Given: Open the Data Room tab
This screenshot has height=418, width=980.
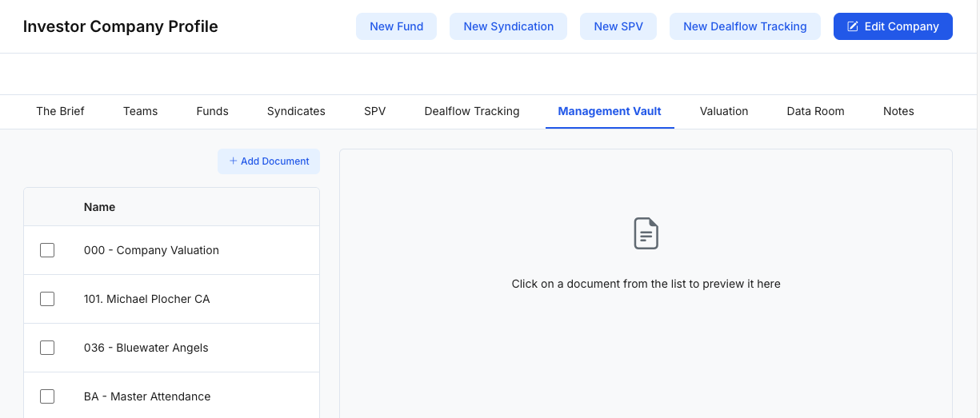Looking at the screenshot, I should click(x=815, y=111).
